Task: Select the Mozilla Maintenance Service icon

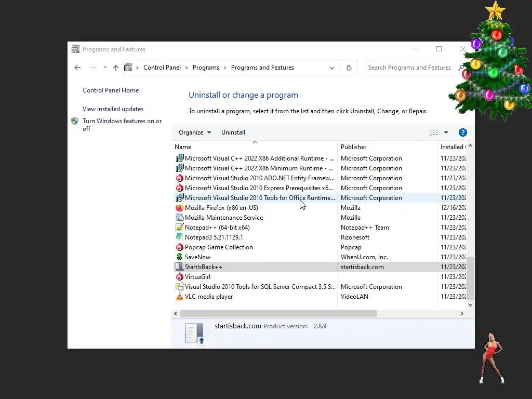Action: click(179, 218)
